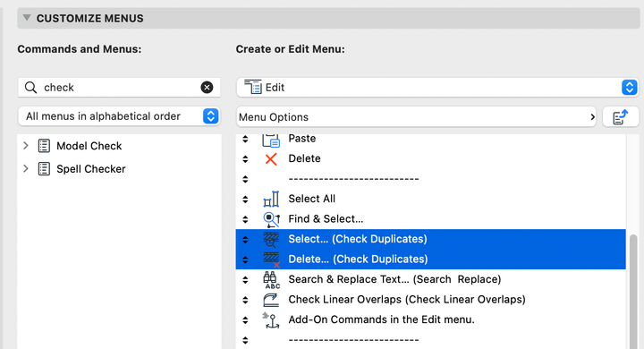This screenshot has width=644, height=349.
Task: Select bottom separator line below Add-On Commands
Action: pos(353,340)
